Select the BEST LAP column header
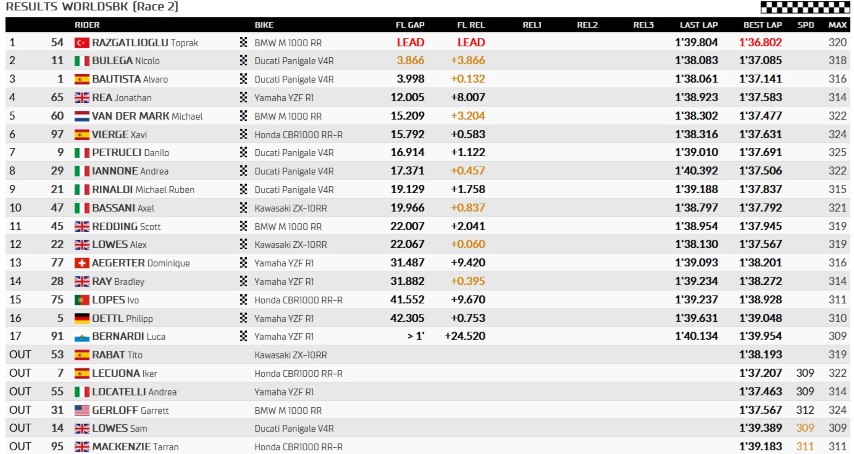Image resolution: width=854 pixels, height=454 pixels. [762, 25]
